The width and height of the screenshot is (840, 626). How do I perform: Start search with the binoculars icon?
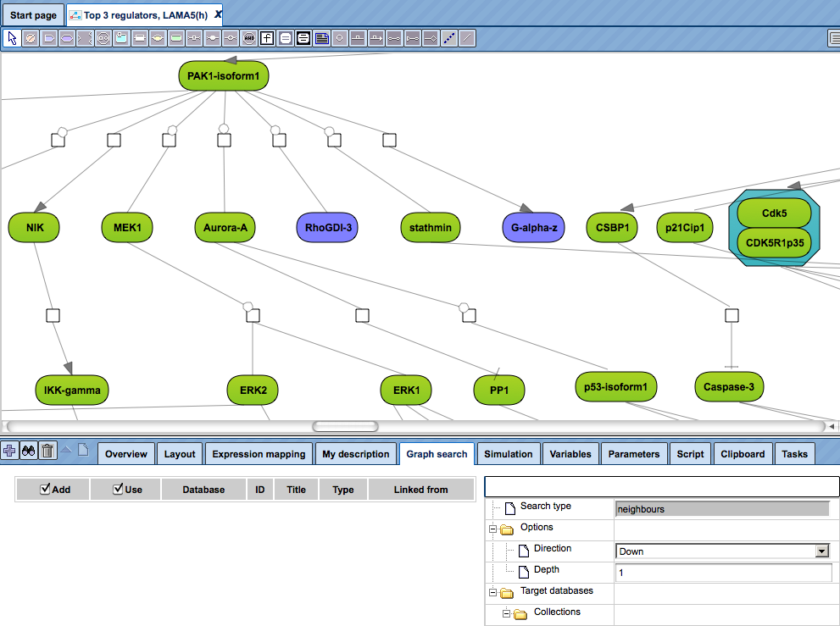click(28, 451)
